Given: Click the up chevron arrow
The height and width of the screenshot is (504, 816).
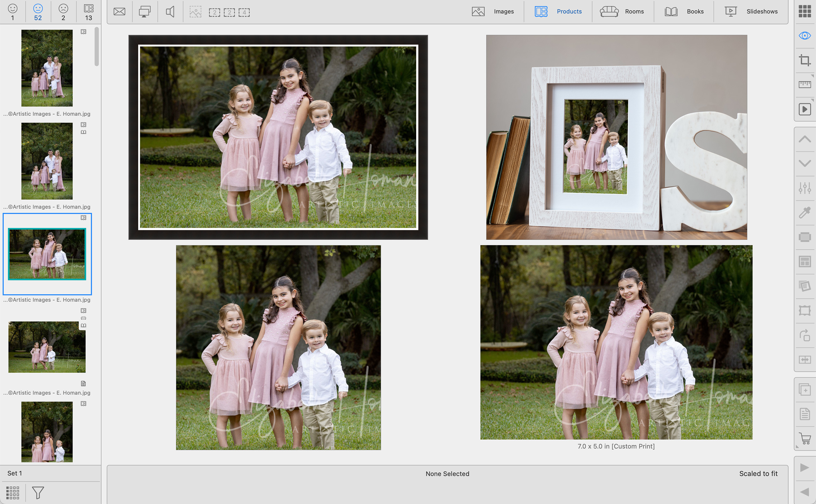Looking at the screenshot, I should [x=805, y=139].
